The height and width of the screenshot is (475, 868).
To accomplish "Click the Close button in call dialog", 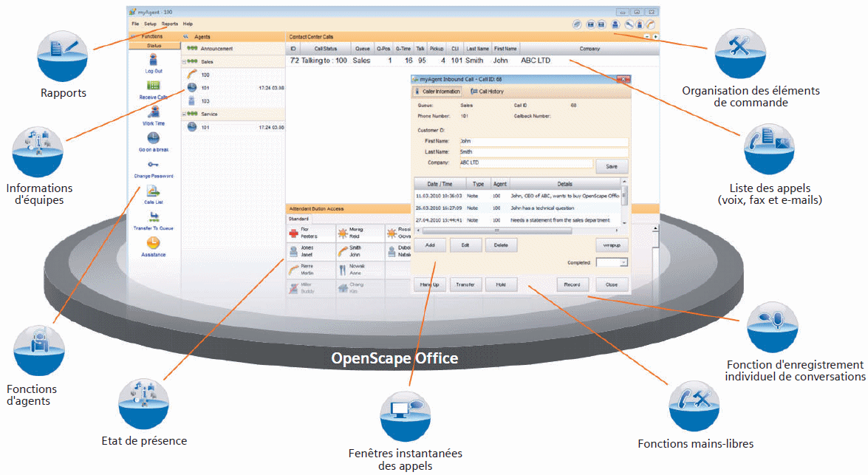I will [x=612, y=284].
